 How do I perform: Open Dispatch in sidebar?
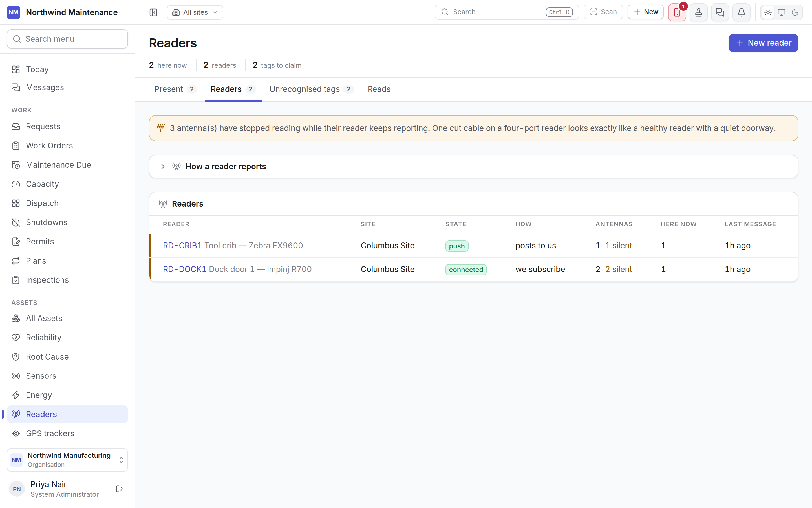[x=67, y=203]
